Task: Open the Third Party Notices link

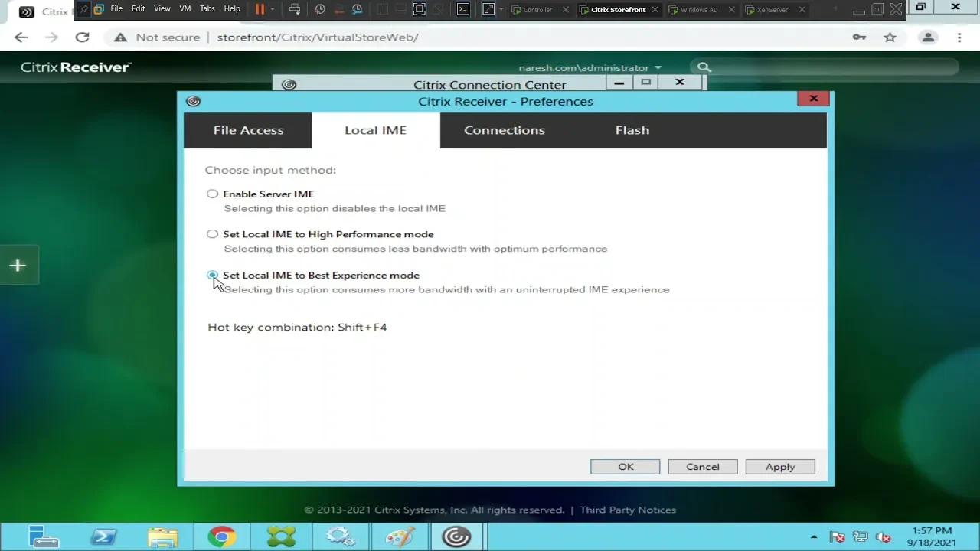Action: point(628,510)
